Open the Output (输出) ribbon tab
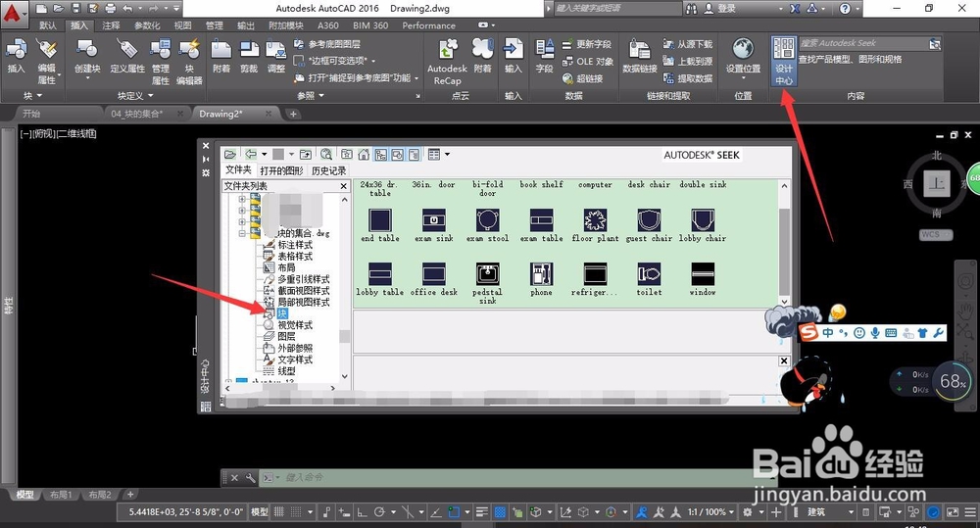The image size is (980, 528). (246, 25)
